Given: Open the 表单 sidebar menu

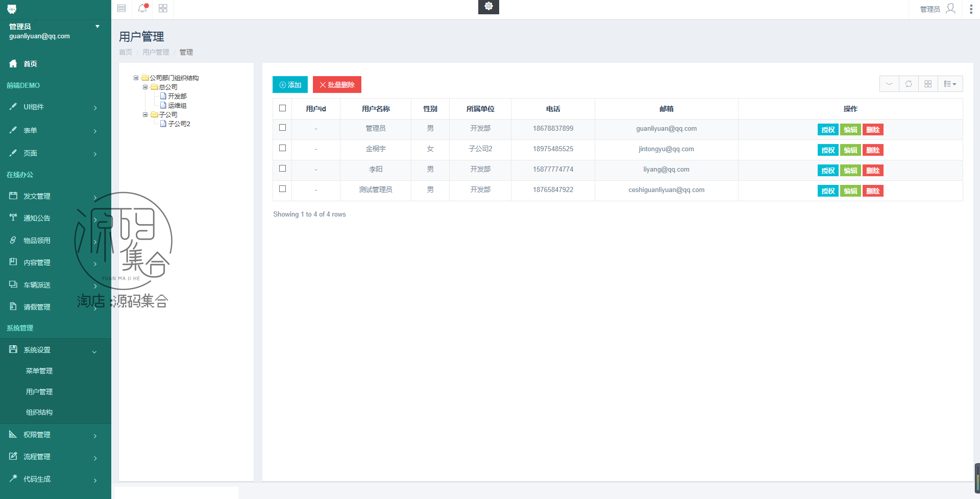Looking at the screenshot, I should [56, 130].
